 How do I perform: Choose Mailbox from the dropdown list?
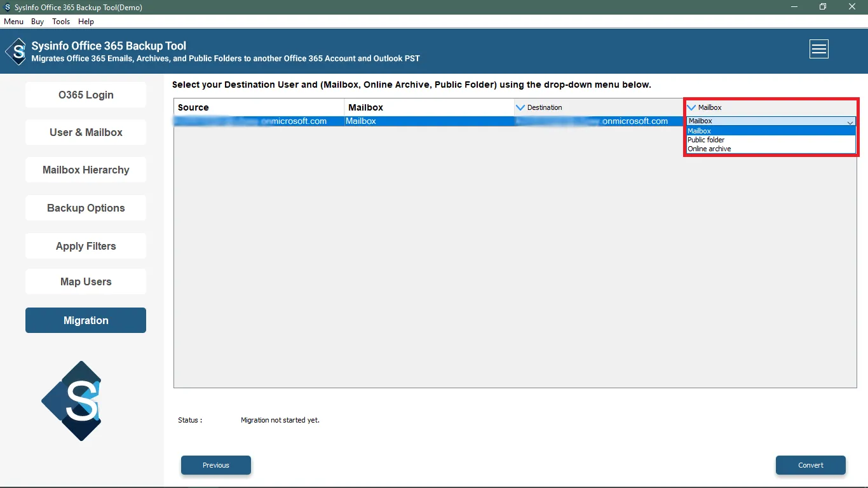point(771,131)
